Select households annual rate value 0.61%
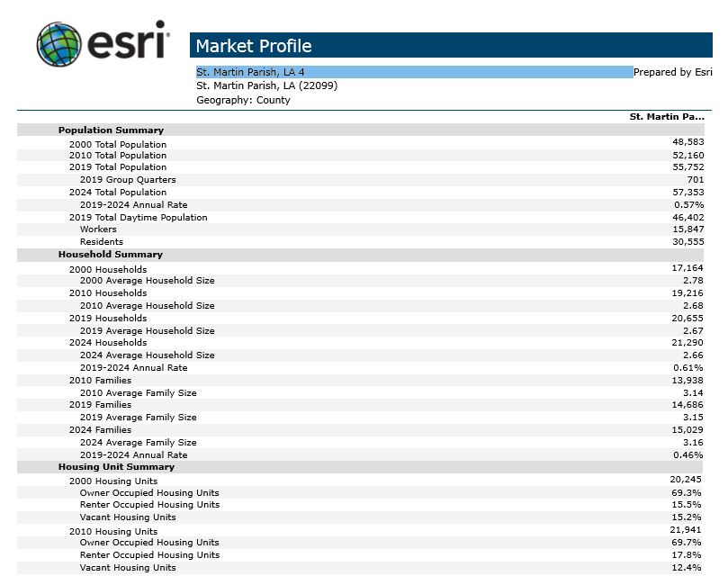The width and height of the screenshot is (728, 576). [688, 367]
